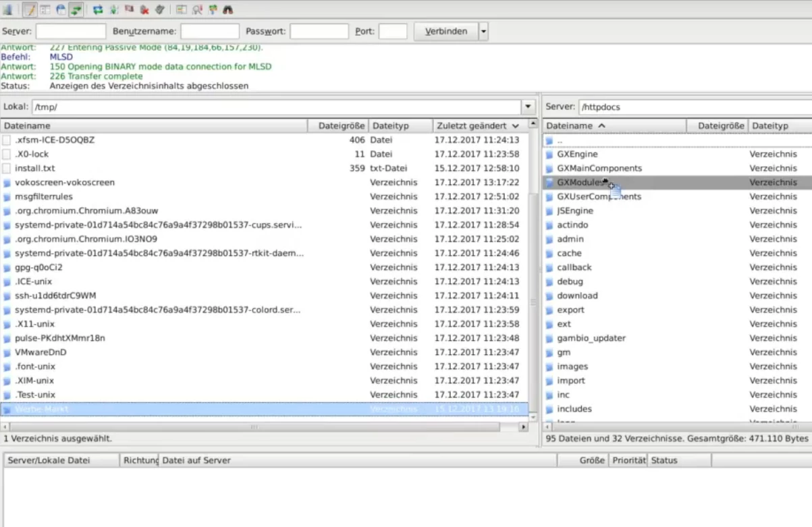Open remote file search (binoculars icon)
This screenshot has width=812, height=527.
pos(228,9)
